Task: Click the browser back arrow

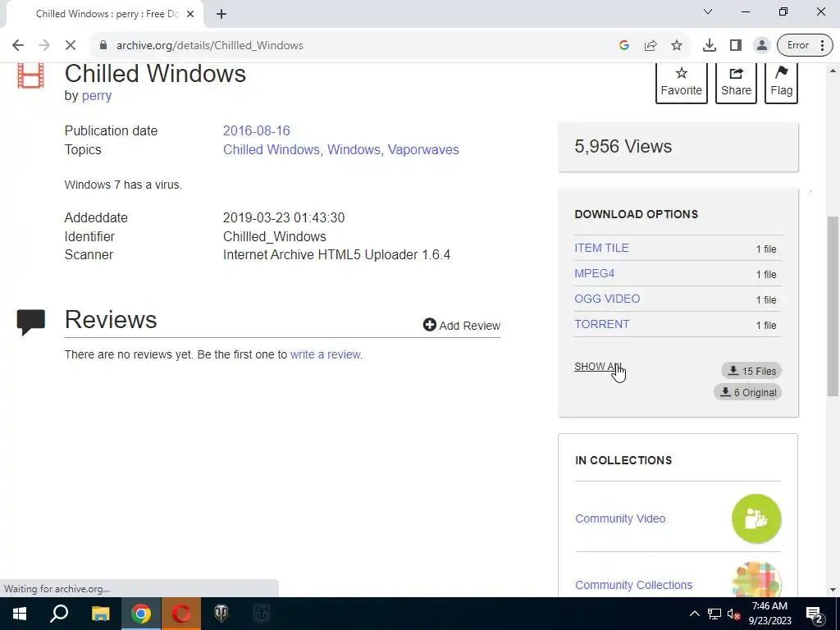Action: (x=18, y=46)
